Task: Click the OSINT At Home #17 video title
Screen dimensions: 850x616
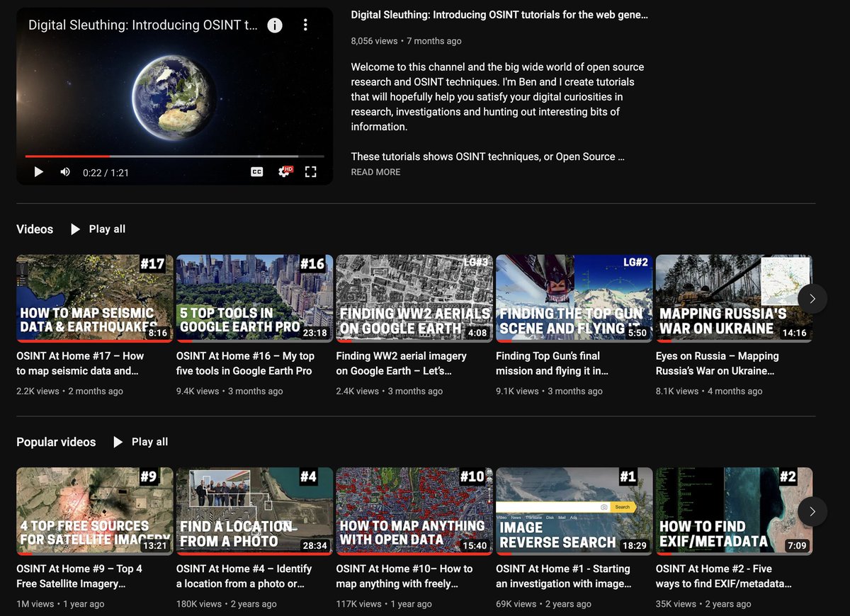Action: 80,363
